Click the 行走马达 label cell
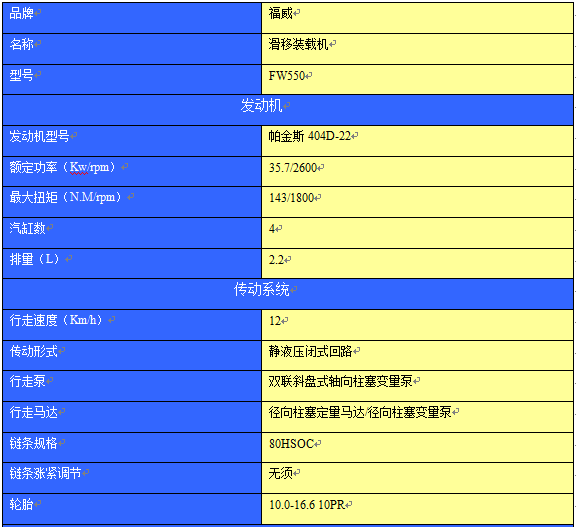Image resolution: width=576 pixels, height=527 pixels. point(132,417)
